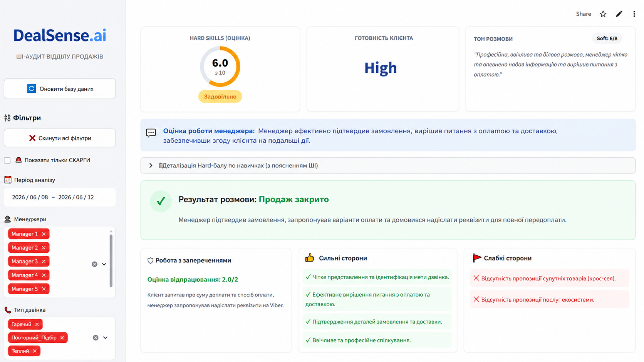Click Оновити базу даних button

click(x=60, y=89)
